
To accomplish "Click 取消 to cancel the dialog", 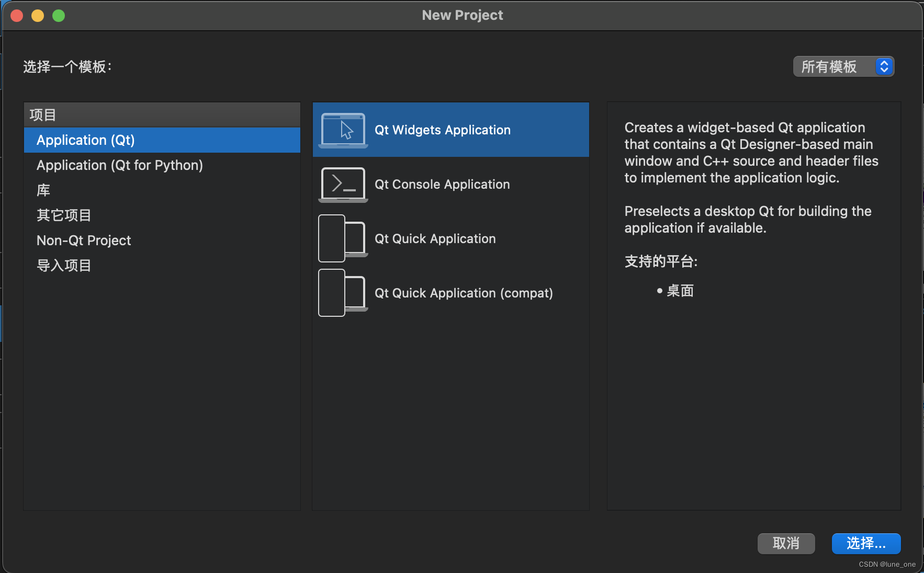I will [786, 543].
